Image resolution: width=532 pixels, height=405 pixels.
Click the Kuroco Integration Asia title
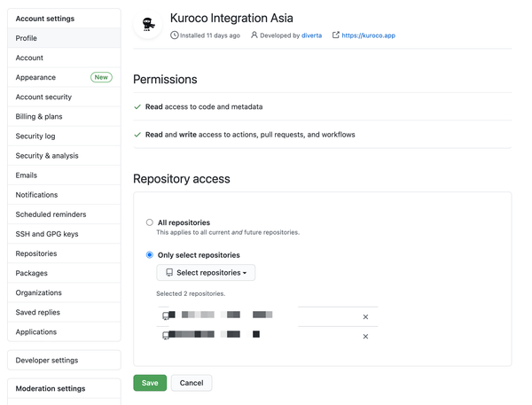pos(231,18)
